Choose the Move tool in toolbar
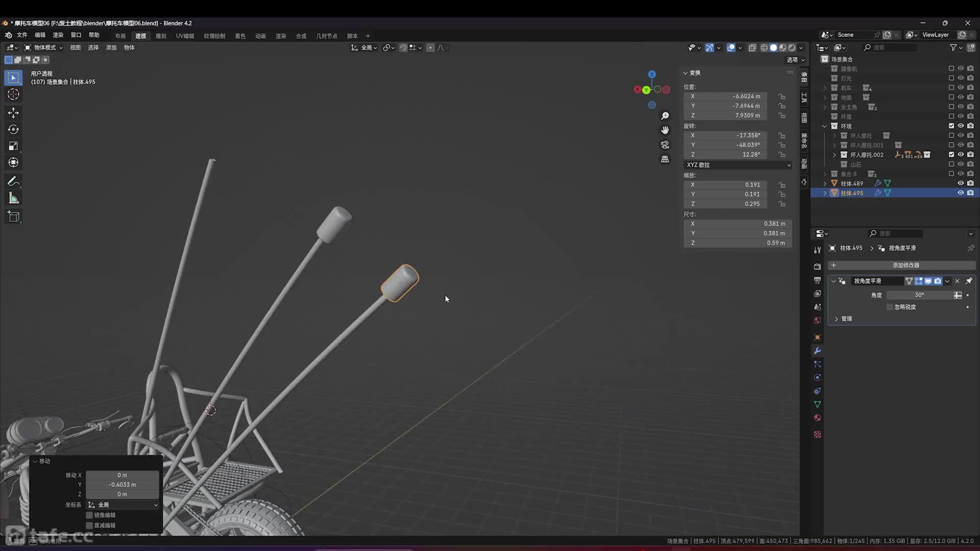This screenshot has height=551, width=980. tap(14, 113)
